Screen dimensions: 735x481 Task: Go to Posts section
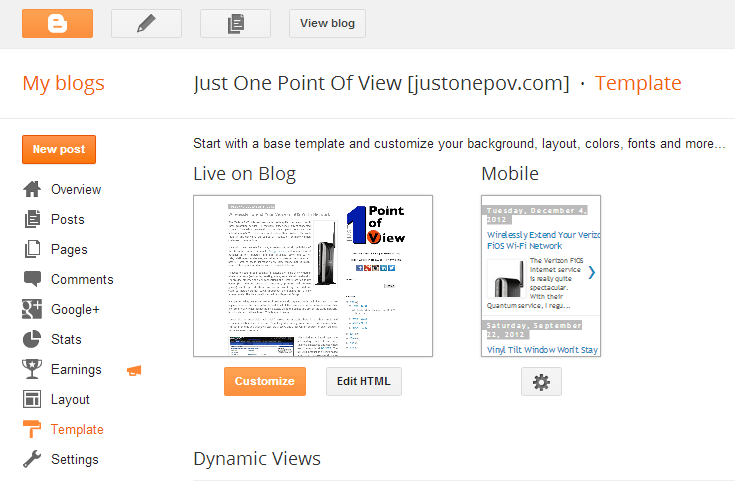coord(68,219)
